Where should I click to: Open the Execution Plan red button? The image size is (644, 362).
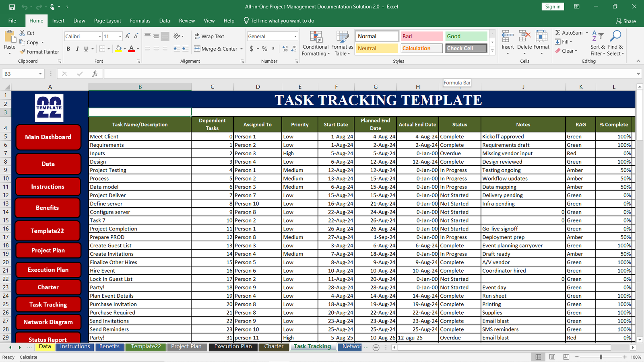coord(48,270)
